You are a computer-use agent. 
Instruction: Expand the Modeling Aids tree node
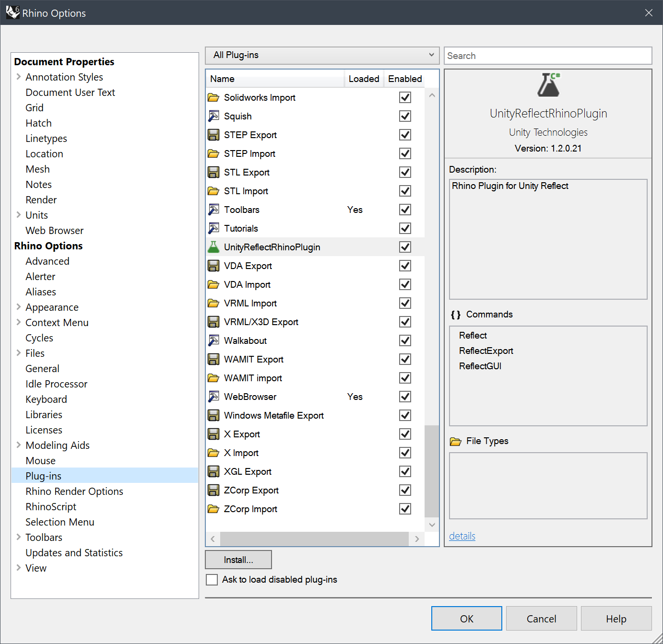pyautogui.click(x=19, y=445)
